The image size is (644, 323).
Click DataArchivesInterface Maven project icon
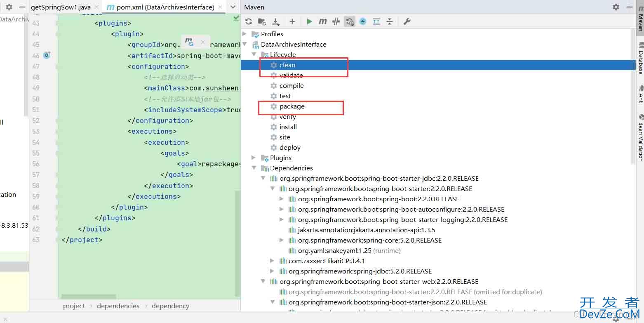pos(256,45)
